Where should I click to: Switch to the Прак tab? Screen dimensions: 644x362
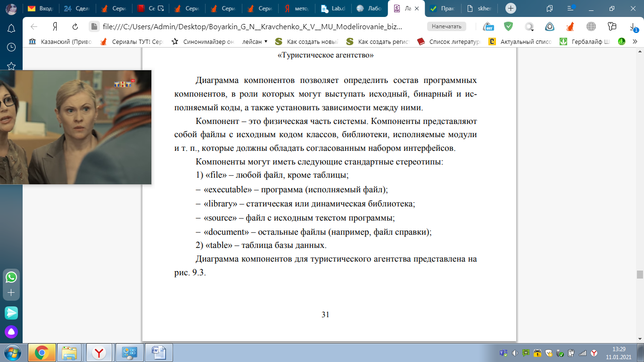pyautogui.click(x=443, y=8)
